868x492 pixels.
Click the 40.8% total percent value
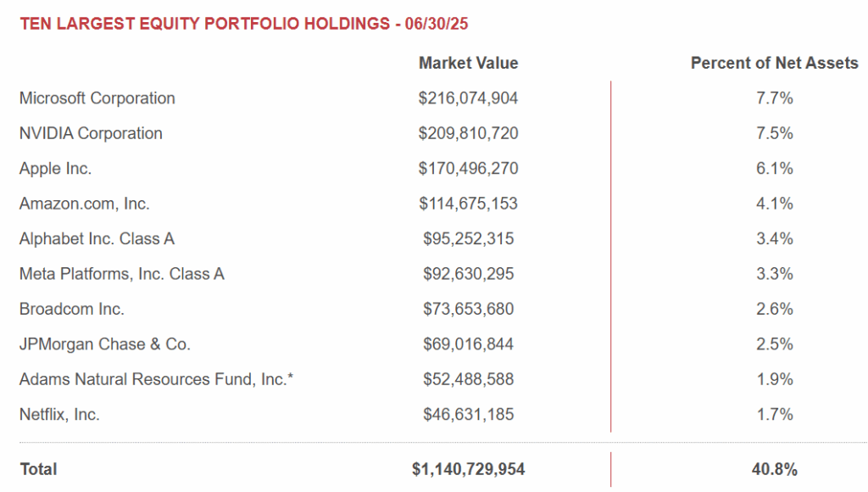click(x=775, y=469)
